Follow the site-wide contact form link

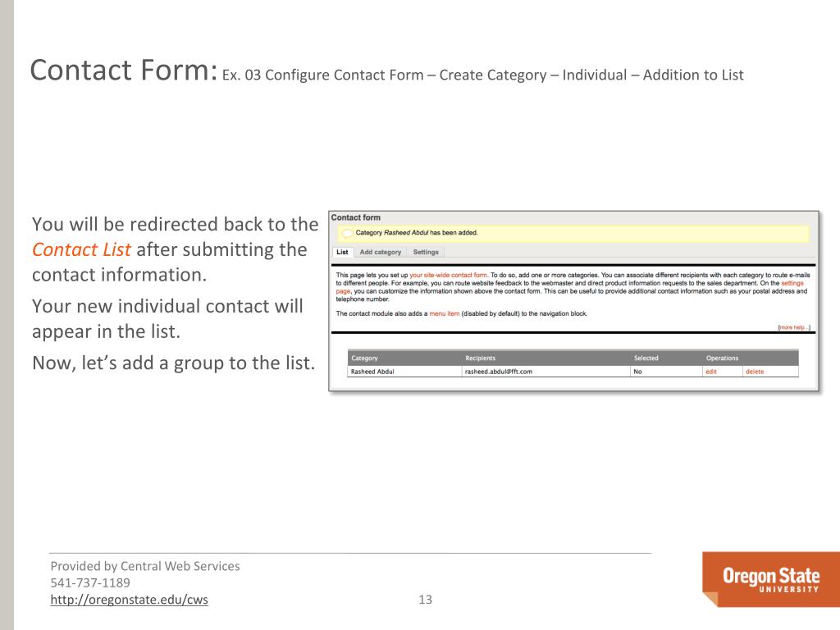coord(449,276)
